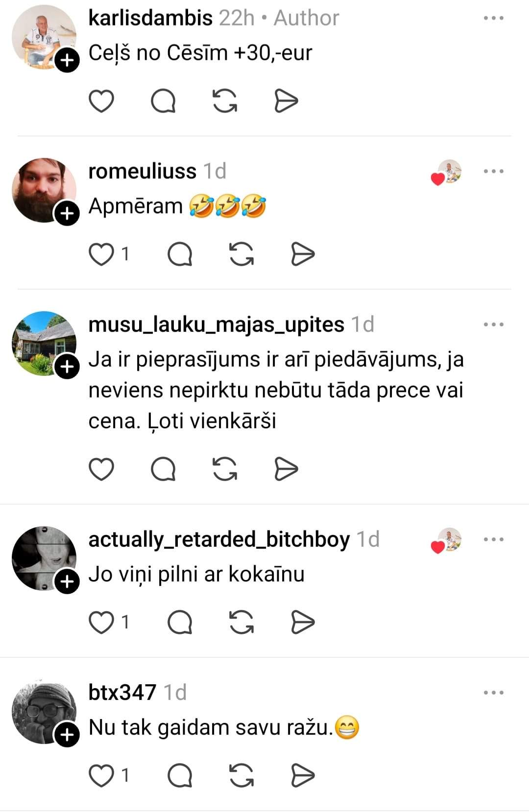
Task: Open more options menu for actually_retarded_bitchboy
Action: [493, 539]
